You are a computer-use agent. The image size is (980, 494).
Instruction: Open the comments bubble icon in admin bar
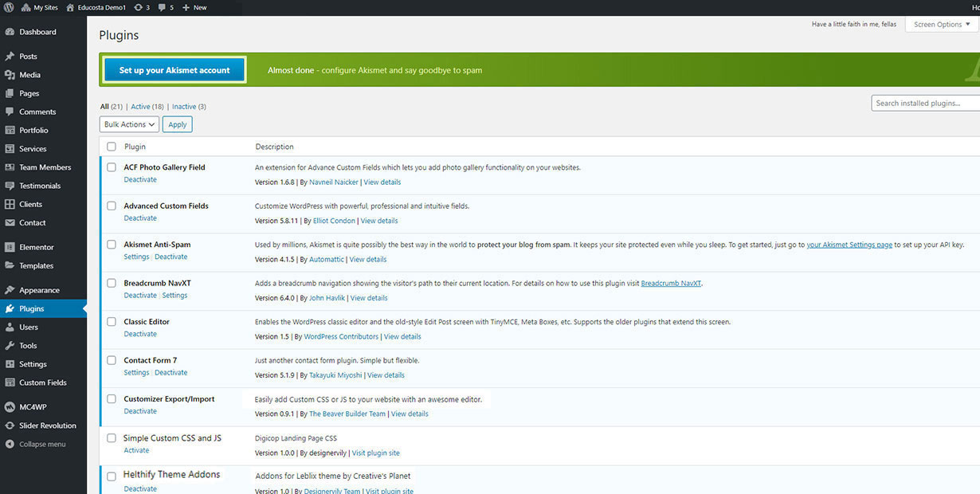[163, 7]
